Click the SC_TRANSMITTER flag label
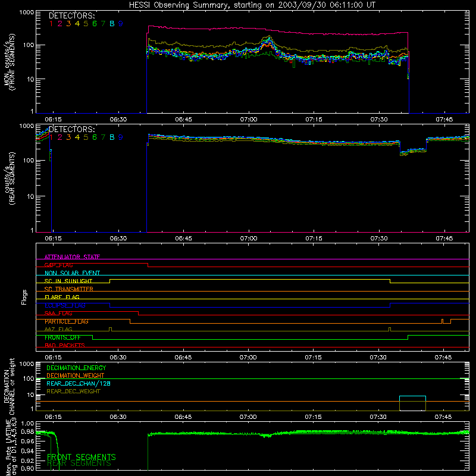This screenshot has height=476, width=476. coord(69,289)
